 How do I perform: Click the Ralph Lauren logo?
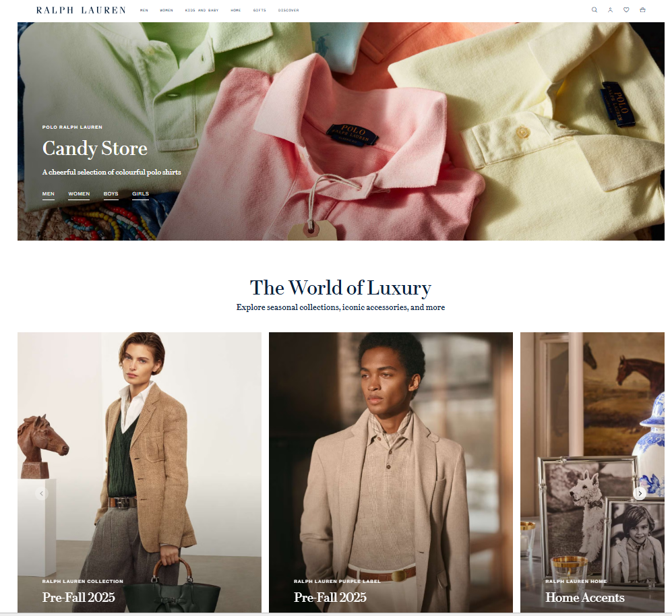pos(81,10)
